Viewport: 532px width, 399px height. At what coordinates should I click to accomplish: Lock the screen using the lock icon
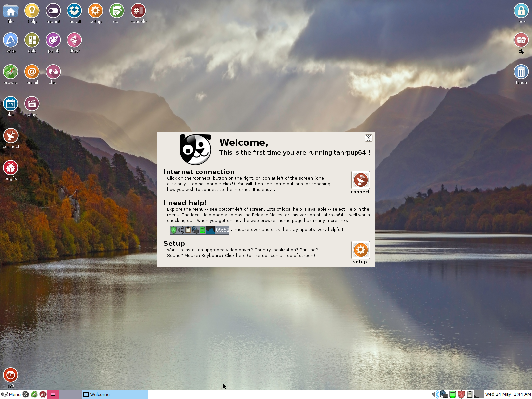click(x=521, y=10)
